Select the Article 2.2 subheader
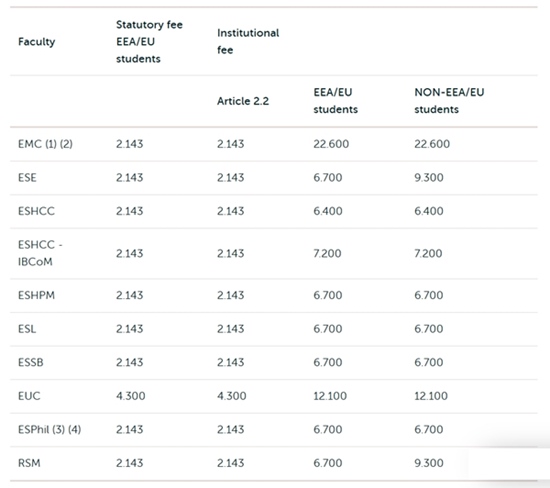This screenshot has width=550, height=488. click(x=243, y=101)
